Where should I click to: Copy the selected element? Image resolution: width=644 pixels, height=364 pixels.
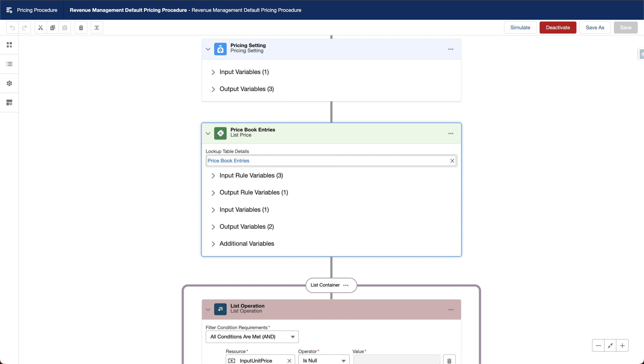coord(53,27)
